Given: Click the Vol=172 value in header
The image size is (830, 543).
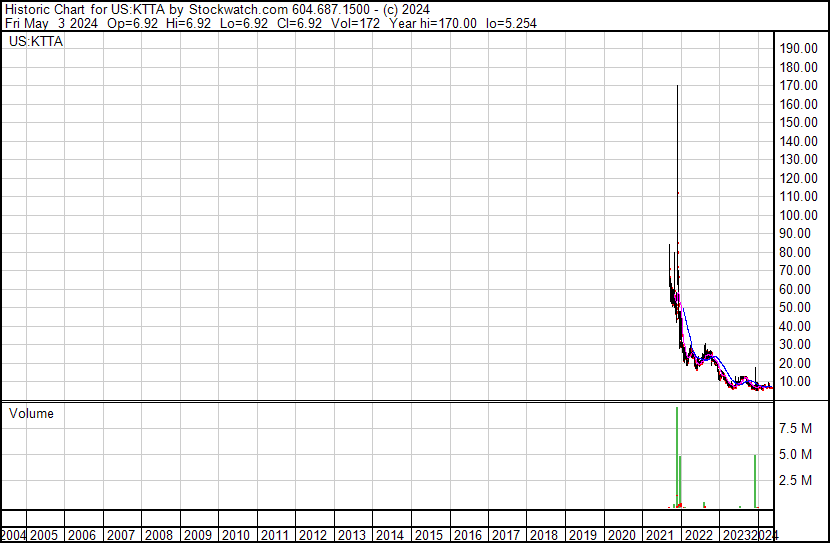Looking at the screenshot, I should click(355, 23).
